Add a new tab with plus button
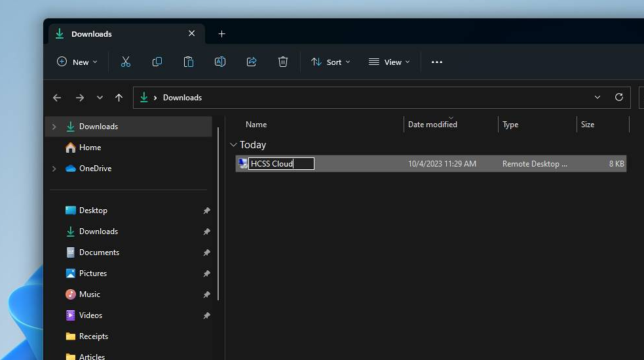 pos(222,34)
